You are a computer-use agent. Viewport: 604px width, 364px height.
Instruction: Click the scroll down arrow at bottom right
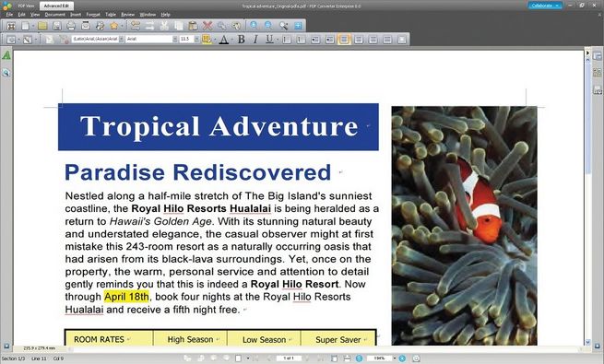point(587,342)
